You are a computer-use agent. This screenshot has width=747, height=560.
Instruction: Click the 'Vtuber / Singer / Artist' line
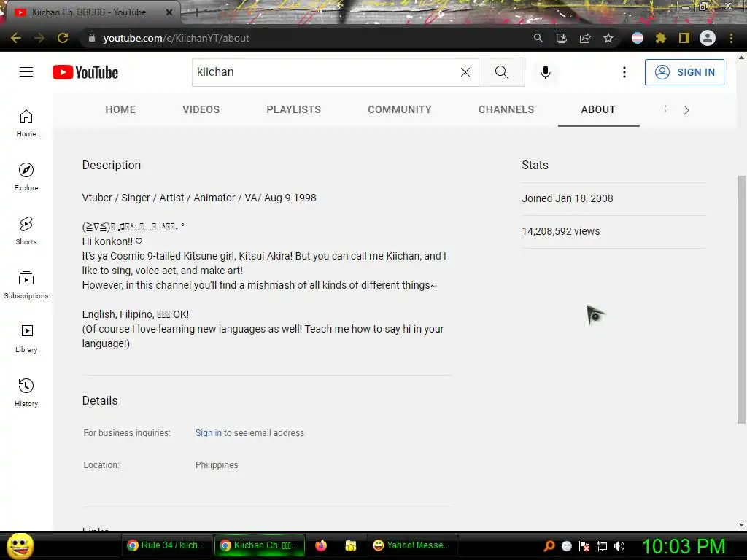click(x=199, y=198)
